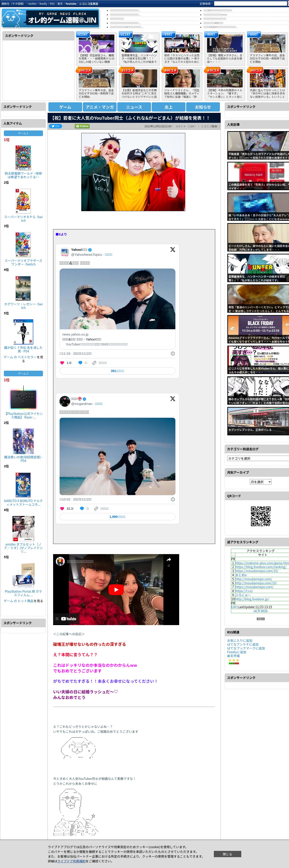Viewport: 289px width, 868px height.
Task: Open ホグワーツ・レガシー Switch product link
Action: point(23,306)
